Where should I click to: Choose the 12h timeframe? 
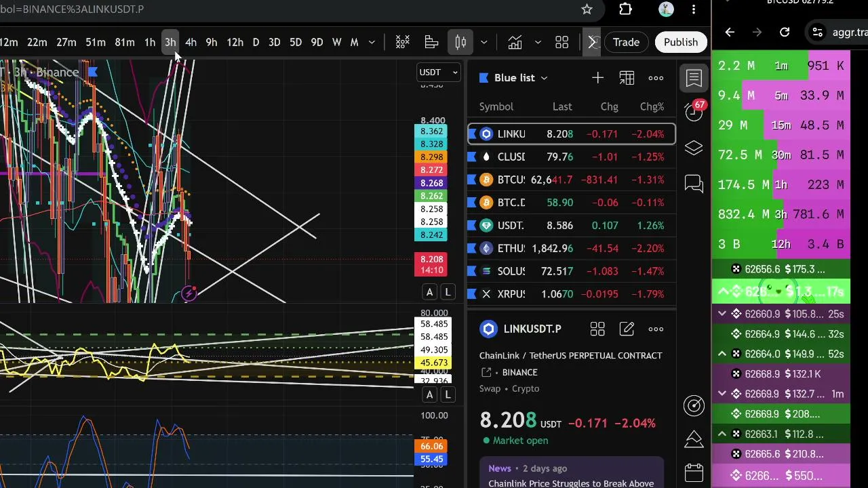tap(235, 43)
